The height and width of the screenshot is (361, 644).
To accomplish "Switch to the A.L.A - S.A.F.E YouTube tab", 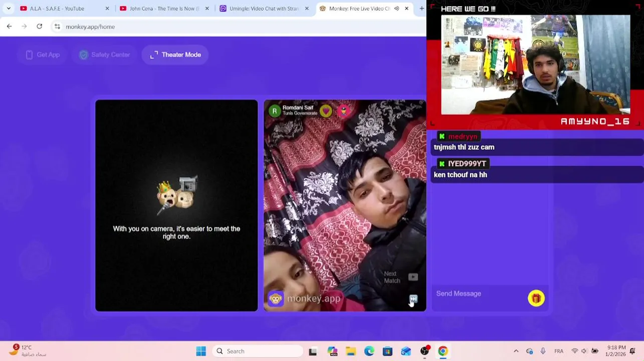I will 65,9.
